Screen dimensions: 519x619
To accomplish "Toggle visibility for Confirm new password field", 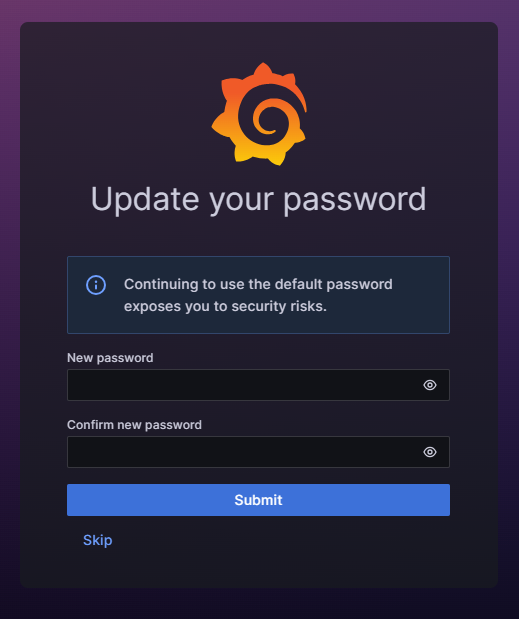I will pos(430,452).
